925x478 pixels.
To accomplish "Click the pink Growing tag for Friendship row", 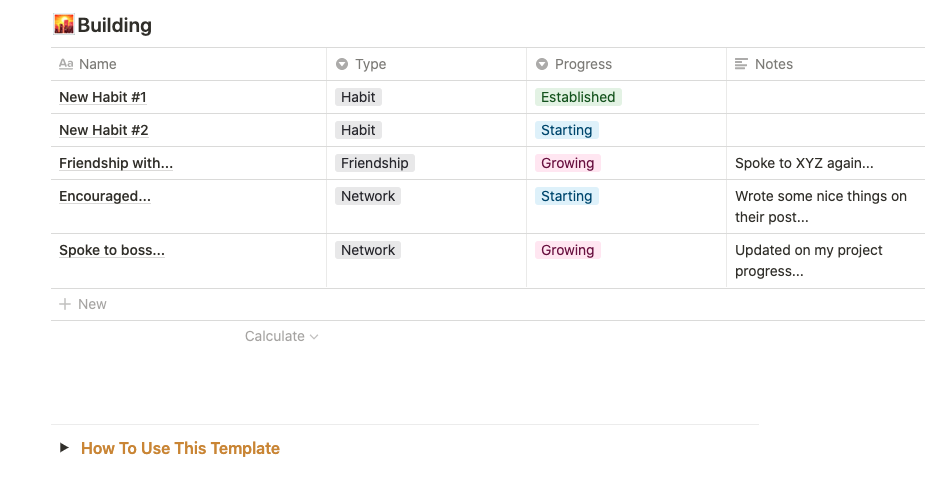I will point(567,163).
